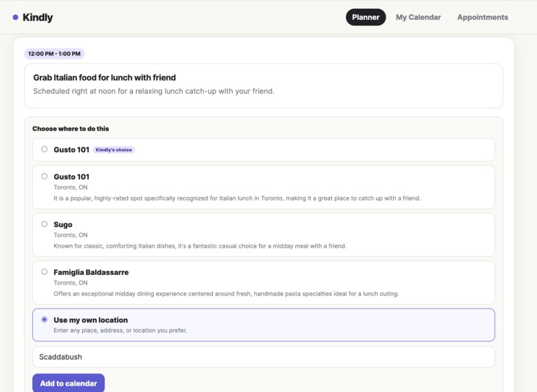Click 'Enter any place, address' helper text
The image size is (537, 392).
[x=121, y=330]
